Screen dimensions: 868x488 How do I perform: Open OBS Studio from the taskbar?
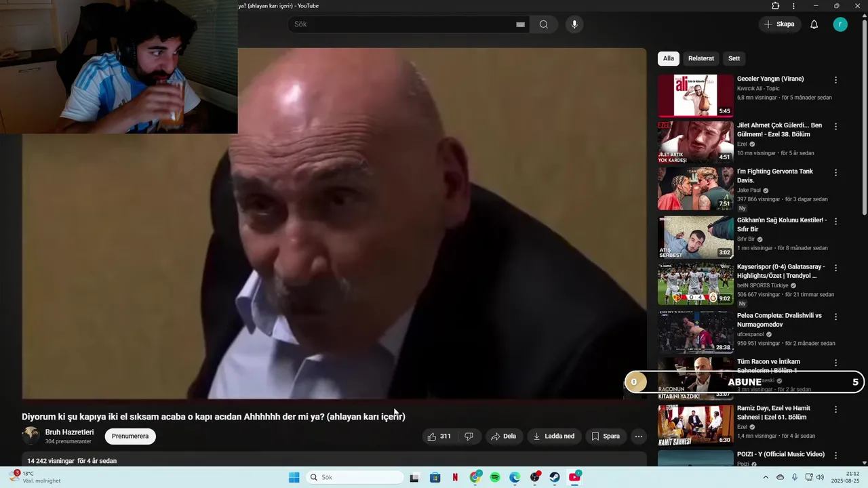(x=535, y=477)
